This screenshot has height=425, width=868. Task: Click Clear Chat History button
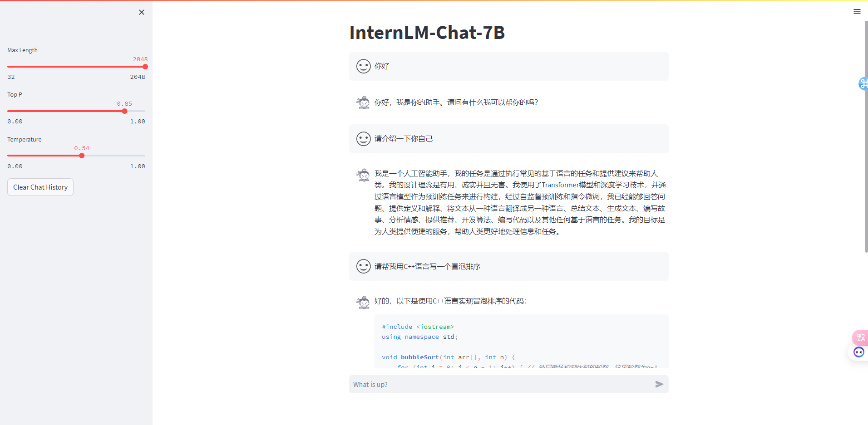(40, 187)
